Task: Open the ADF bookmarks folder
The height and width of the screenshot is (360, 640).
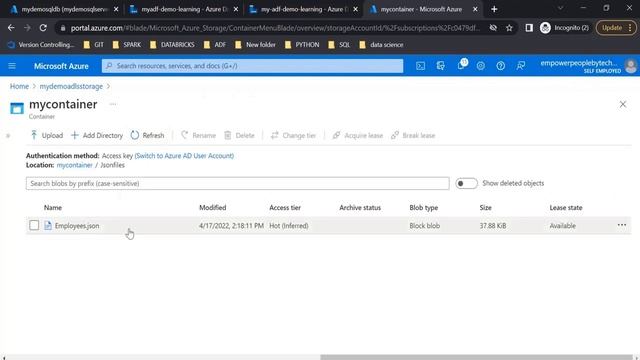Action: (x=215, y=45)
